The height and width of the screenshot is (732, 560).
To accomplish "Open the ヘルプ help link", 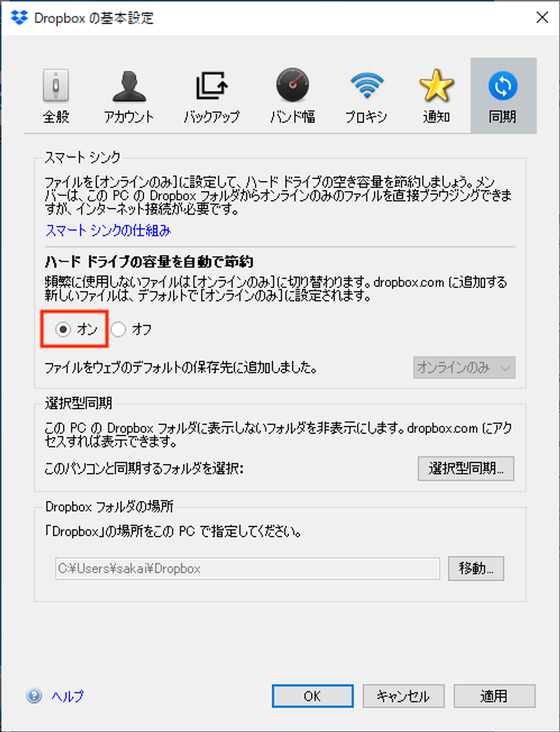I will [x=68, y=696].
